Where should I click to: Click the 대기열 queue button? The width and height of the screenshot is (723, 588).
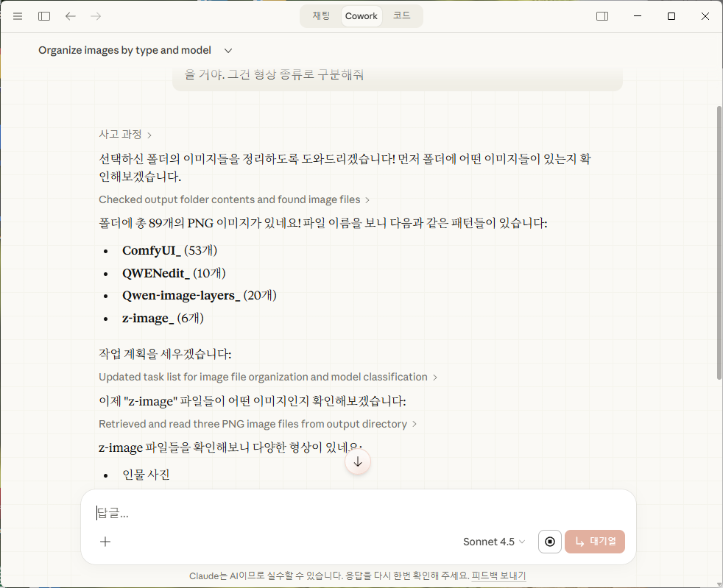pyautogui.click(x=595, y=542)
